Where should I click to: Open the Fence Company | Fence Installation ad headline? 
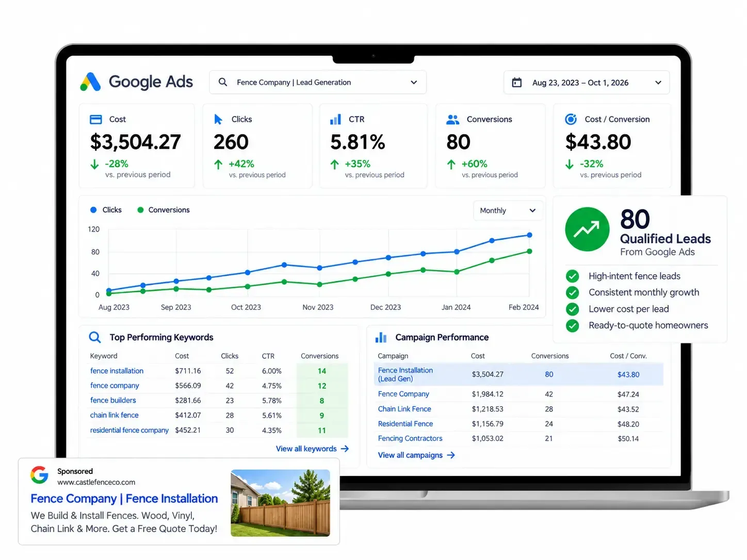(x=124, y=499)
